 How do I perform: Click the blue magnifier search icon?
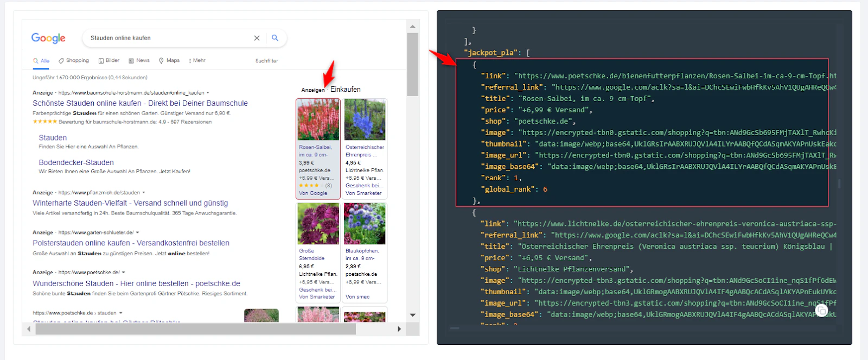point(275,38)
